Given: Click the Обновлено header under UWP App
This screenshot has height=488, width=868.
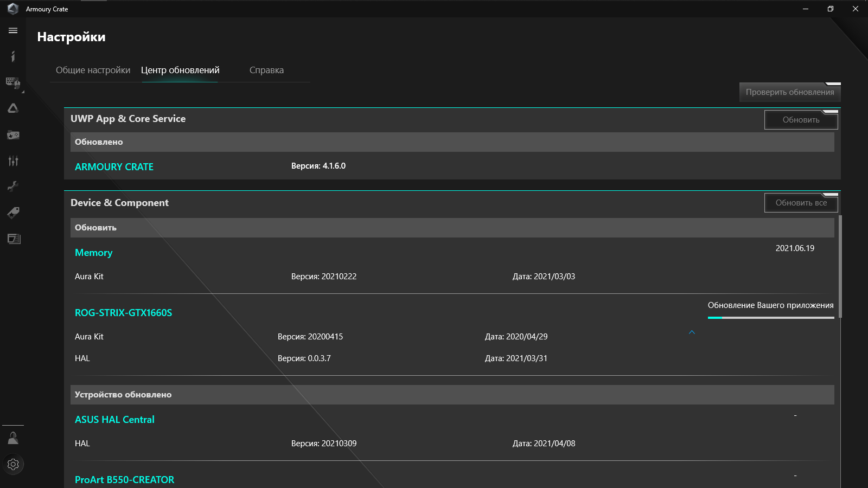Looking at the screenshot, I should (x=452, y=142).
